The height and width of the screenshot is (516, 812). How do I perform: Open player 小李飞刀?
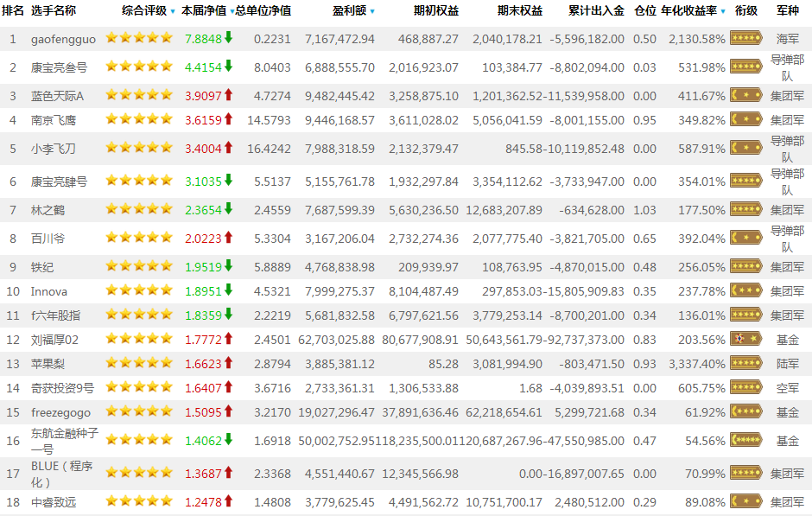[54, 149]
